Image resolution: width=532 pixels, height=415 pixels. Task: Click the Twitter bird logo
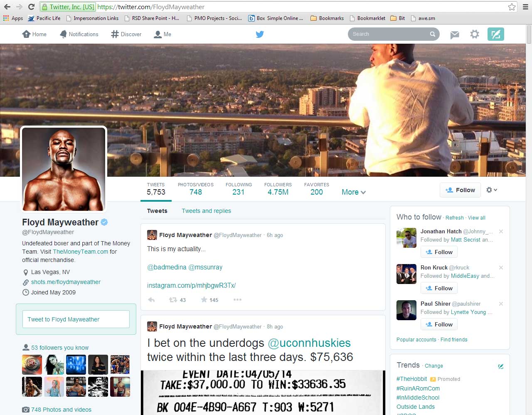[260, 34]
